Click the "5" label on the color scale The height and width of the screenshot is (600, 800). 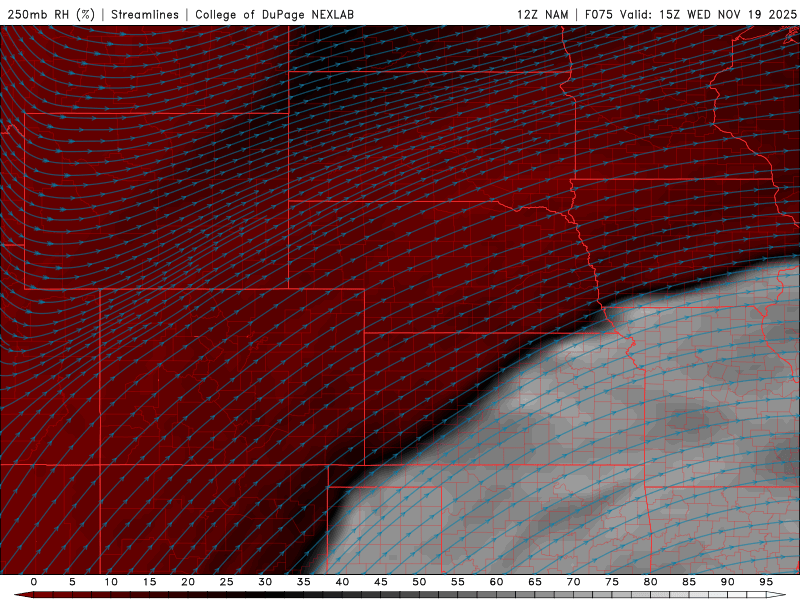tap(72, 582)
